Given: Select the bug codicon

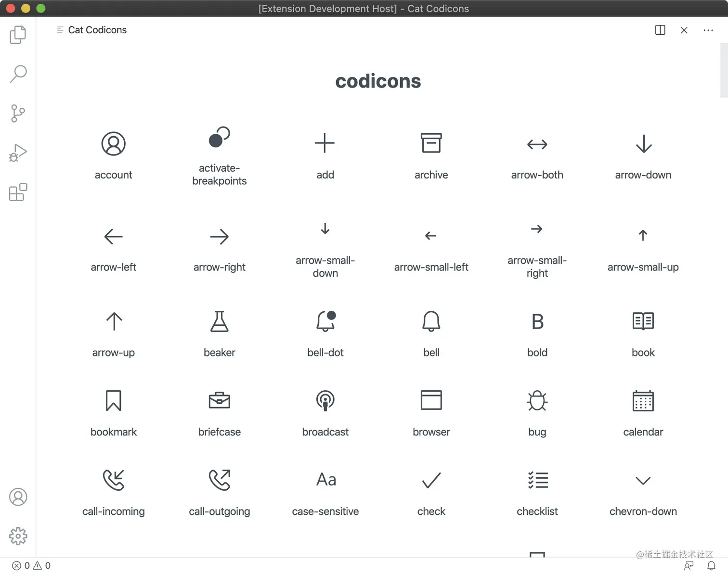Looking at the screenshot, I should pyautogui.click(x=537, y=400).
